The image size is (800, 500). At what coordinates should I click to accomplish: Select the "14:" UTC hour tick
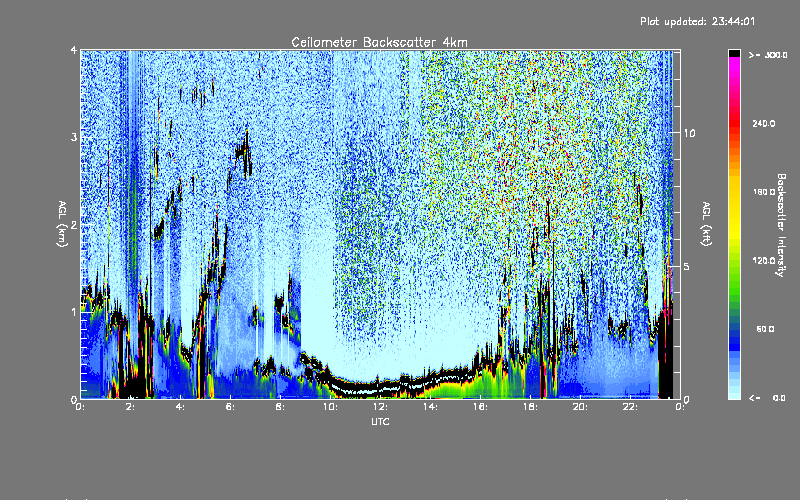(430, 407)
